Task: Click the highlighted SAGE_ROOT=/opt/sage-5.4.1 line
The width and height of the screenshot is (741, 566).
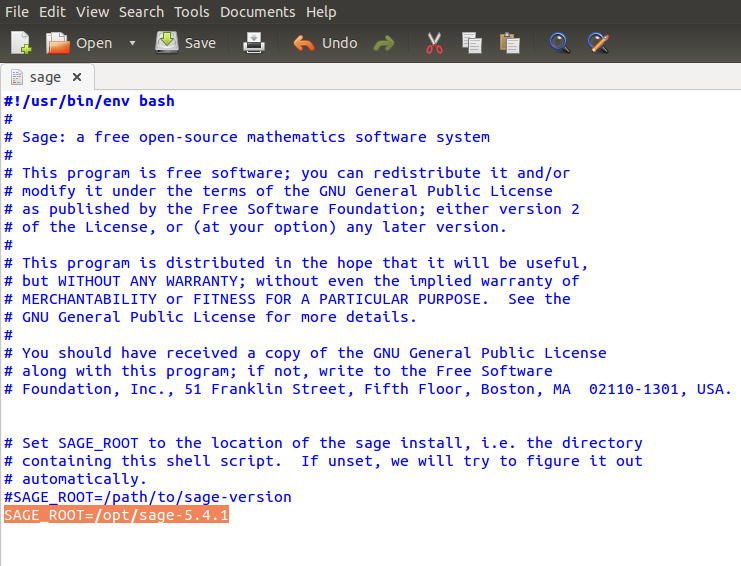Action: (x=116, y=515)
